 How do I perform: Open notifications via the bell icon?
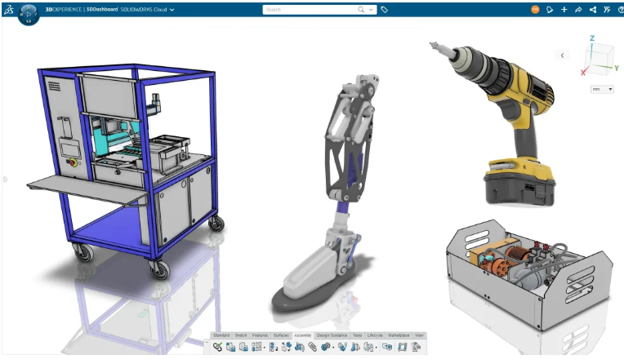click(550, 10)
